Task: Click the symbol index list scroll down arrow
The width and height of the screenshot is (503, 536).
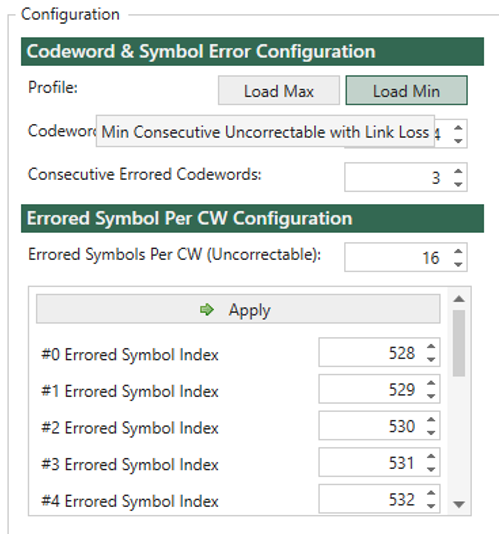Action: (459, 504)
